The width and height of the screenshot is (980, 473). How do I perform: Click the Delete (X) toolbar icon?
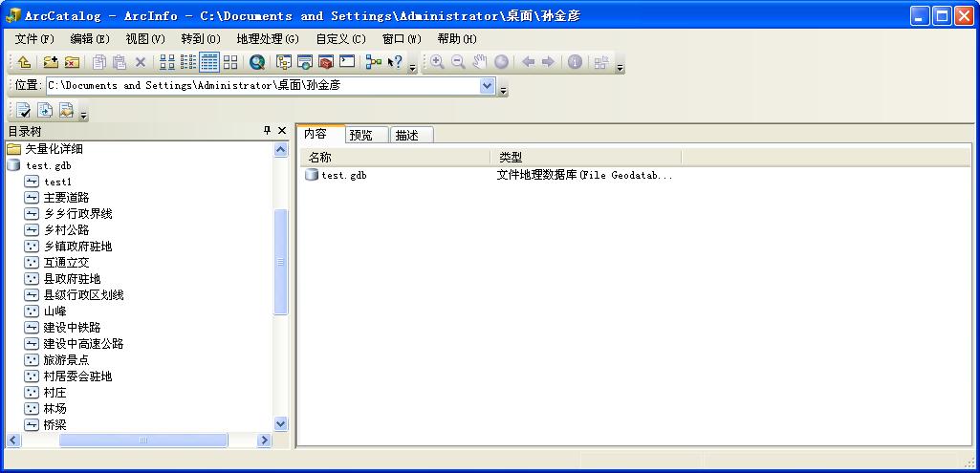coord(140,62)
